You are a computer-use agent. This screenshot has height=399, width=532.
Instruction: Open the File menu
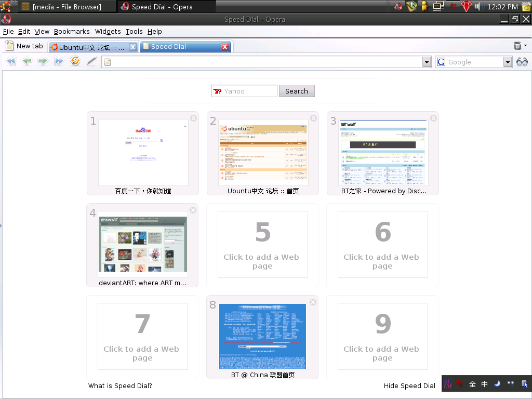pos(8,32)
